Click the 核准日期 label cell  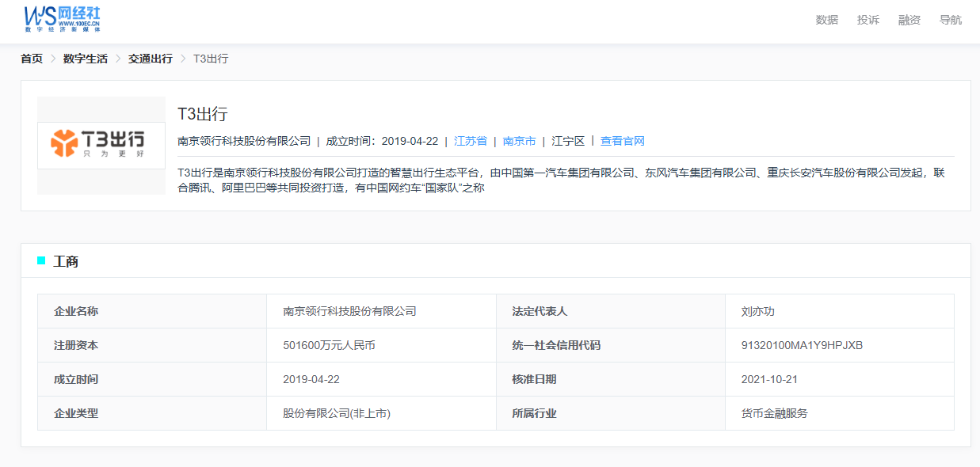[x=611, y=379]
